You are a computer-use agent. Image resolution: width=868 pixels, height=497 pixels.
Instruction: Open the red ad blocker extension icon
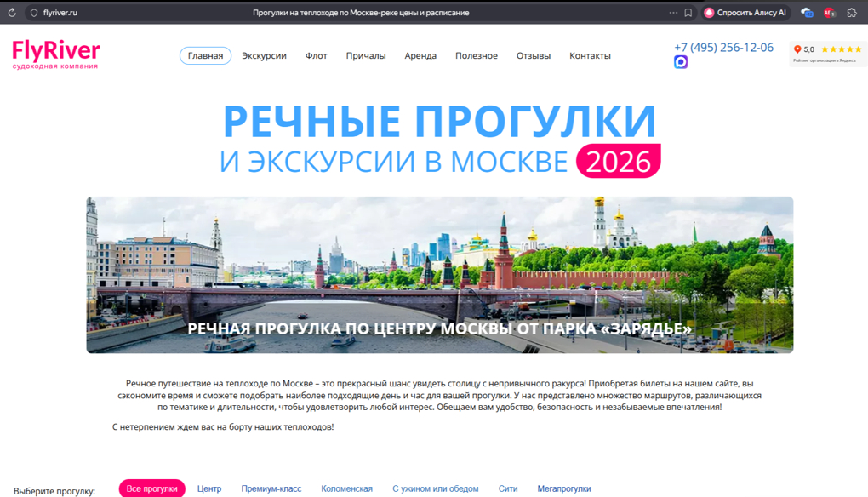click(829, 13)
